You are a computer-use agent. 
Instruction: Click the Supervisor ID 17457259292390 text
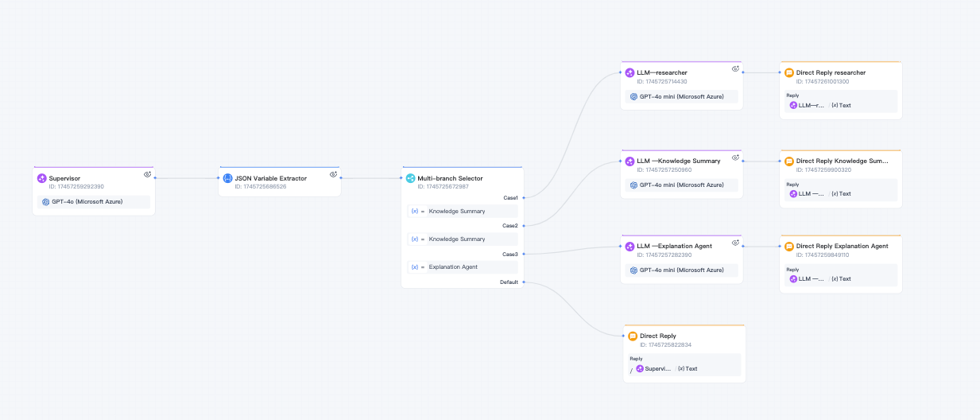click(x=76, y=186)
